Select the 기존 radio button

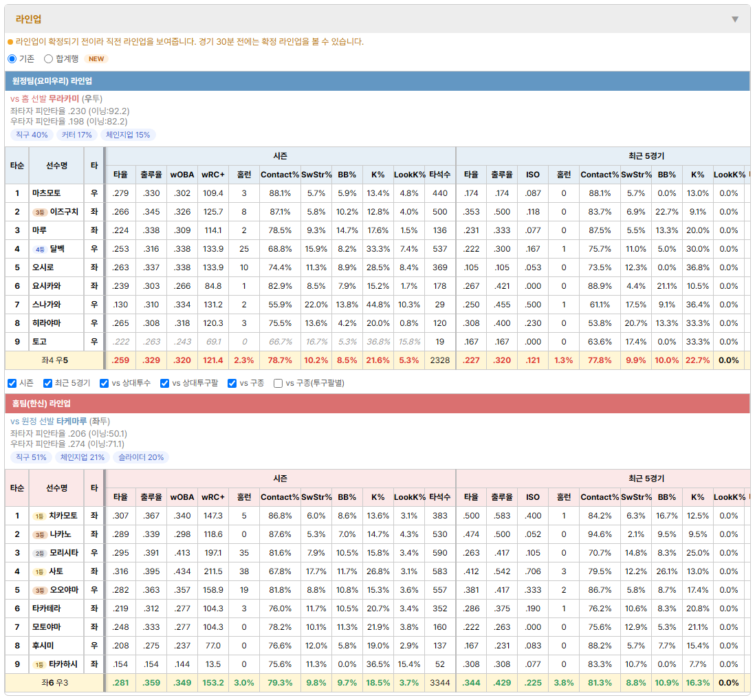[12, 58]
